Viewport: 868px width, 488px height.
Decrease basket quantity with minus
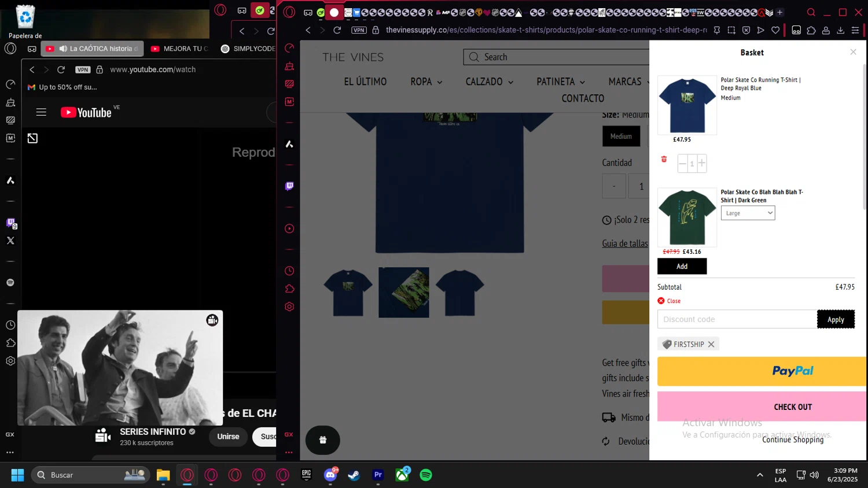pyautogui.click(x=682, y=163)
